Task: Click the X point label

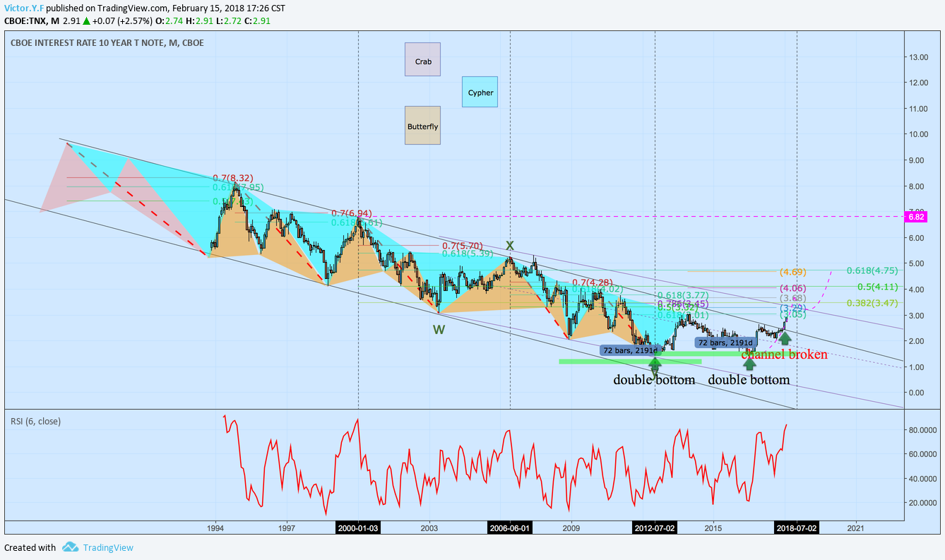Action: click(x=509, y=246)
